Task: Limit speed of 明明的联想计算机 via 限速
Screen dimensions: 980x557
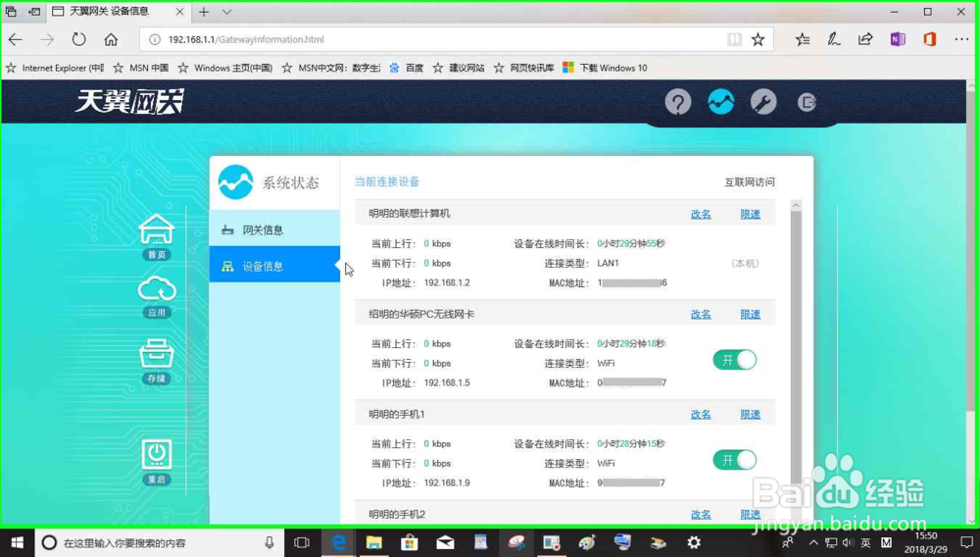Action: point(750,214)
